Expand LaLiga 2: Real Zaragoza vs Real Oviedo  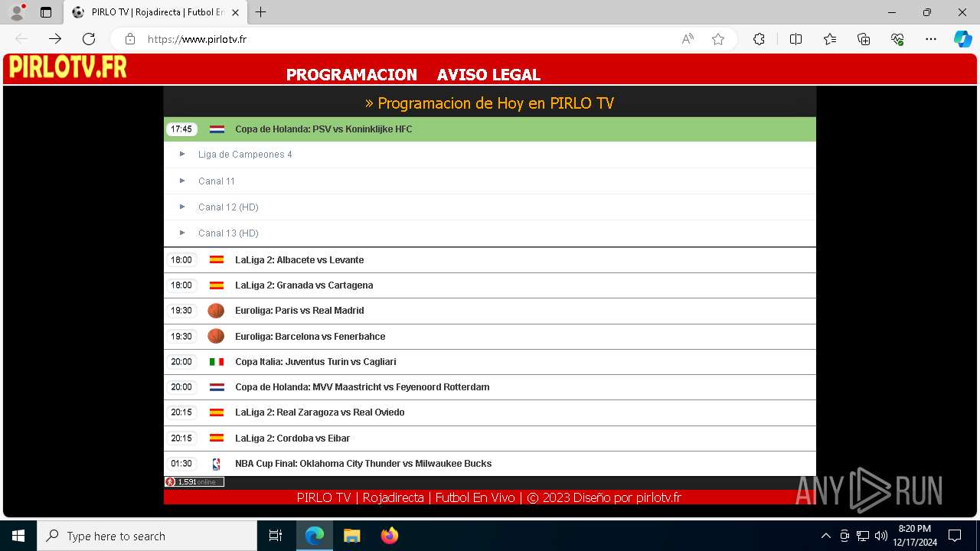point(490,412)
